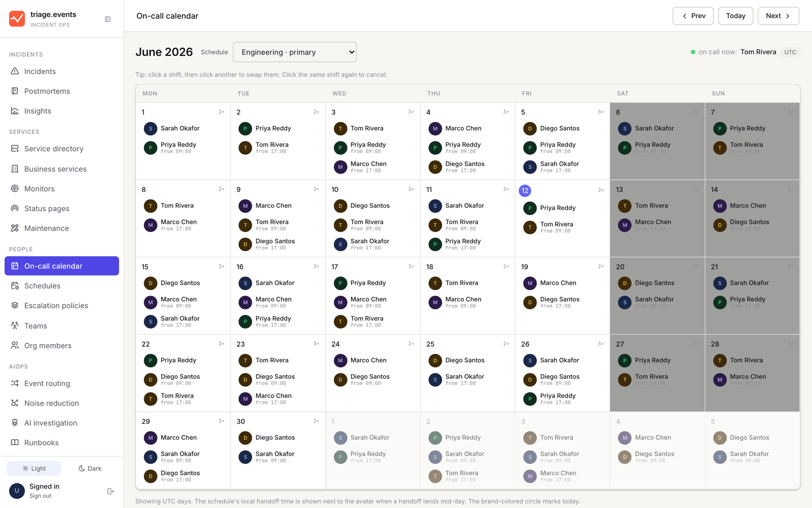Select Sarah Okafor shift on June 26
This screenshot has height=508, width=812.
coord(562,360)
